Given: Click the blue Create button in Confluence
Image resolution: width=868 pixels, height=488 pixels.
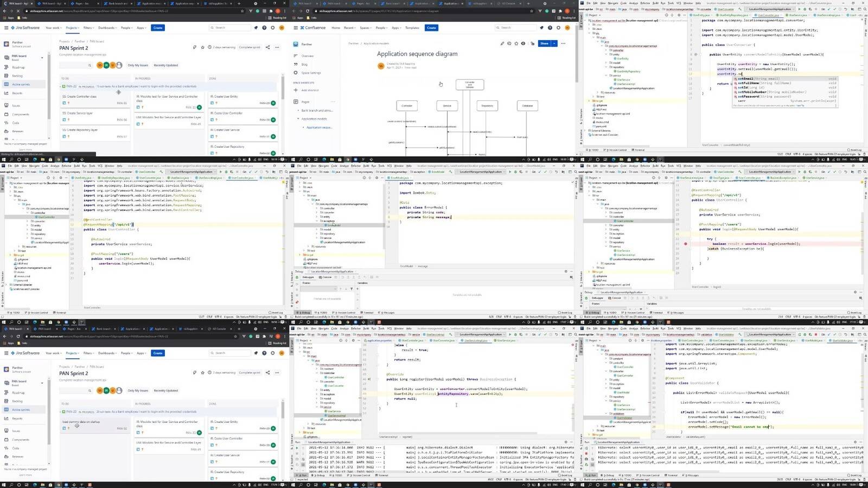Looking at the screenshot, I should 431,28.
